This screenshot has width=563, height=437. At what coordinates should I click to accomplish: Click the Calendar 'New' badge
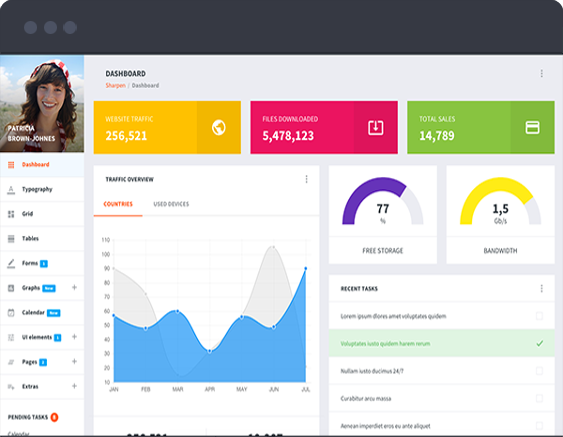click(x=53, y=313)
